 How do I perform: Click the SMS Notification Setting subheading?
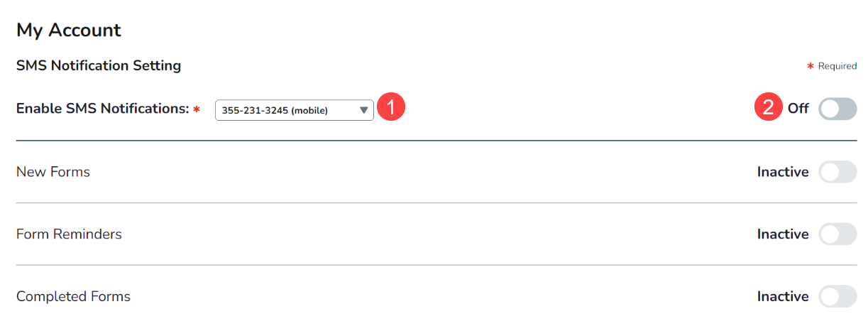coord(99,66)
